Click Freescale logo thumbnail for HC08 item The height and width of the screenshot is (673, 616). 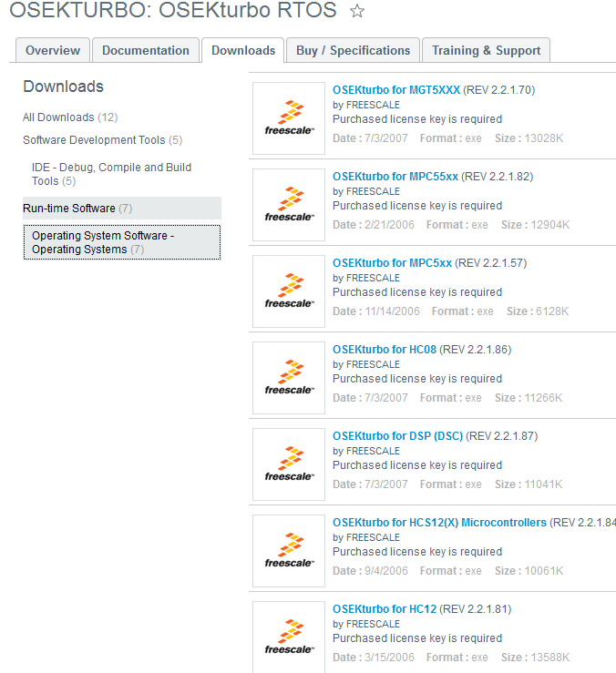tap(289, 378)
